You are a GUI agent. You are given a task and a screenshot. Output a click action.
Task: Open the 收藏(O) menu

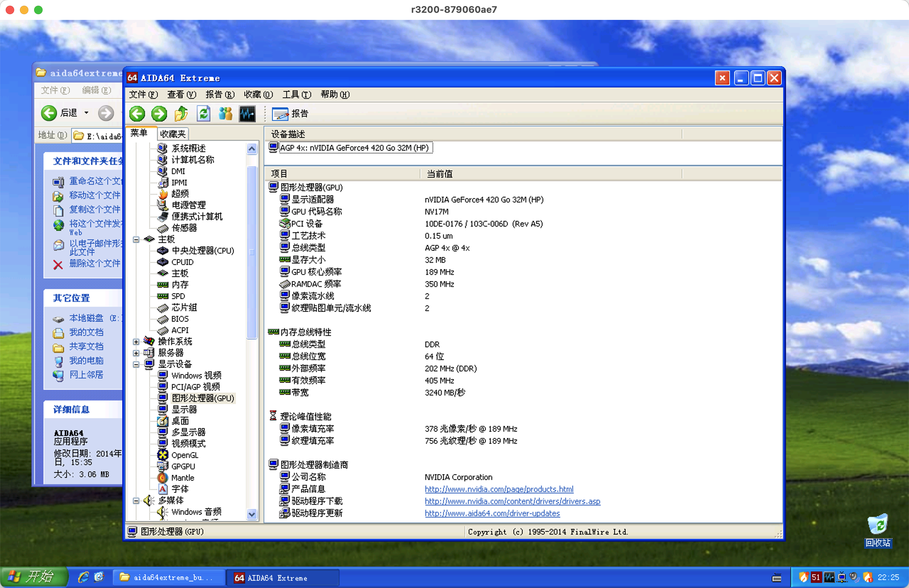point(258,94)
